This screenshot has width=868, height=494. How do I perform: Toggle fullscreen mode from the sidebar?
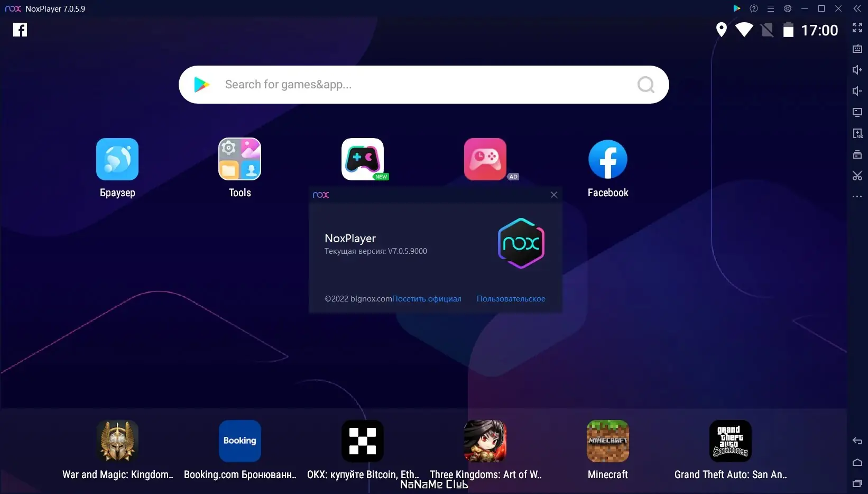coord(857,28)
